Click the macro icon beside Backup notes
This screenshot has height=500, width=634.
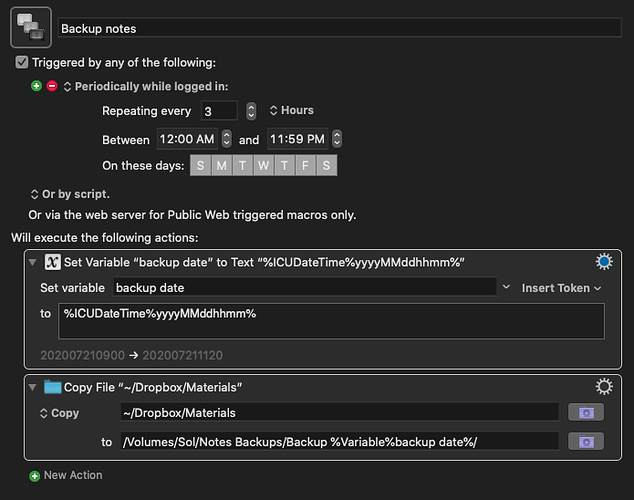31,27
